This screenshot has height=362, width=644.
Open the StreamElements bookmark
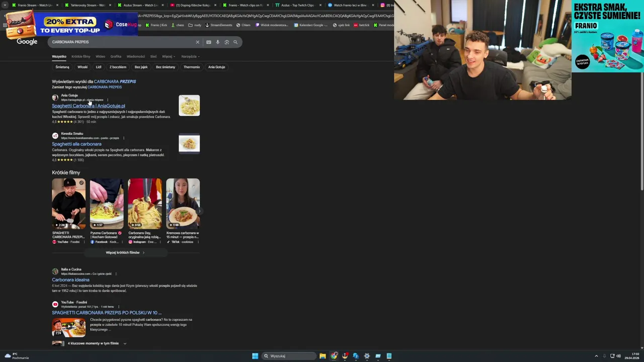[219, 25]
